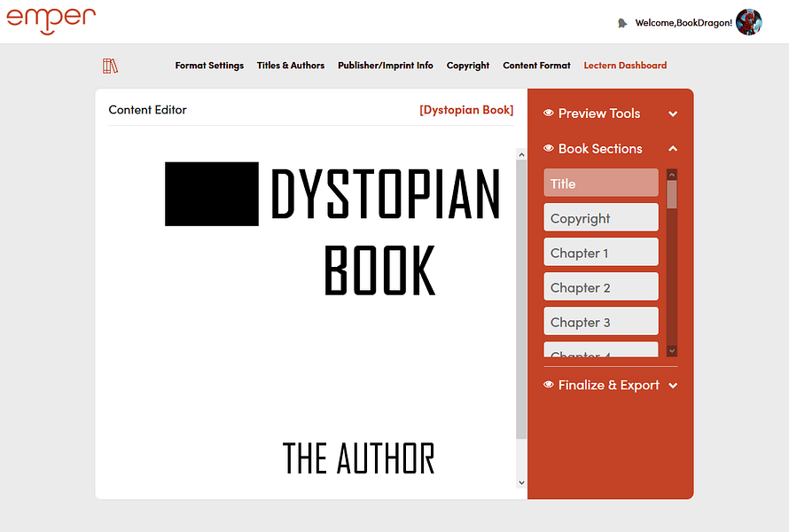
Task: Expand the Preview Tools chevron
Action: click(673, 113)
